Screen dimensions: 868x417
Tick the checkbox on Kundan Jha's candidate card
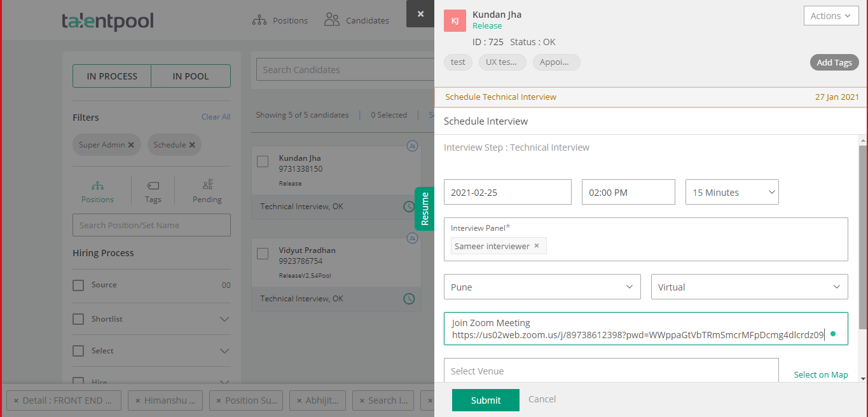(263, 161)
